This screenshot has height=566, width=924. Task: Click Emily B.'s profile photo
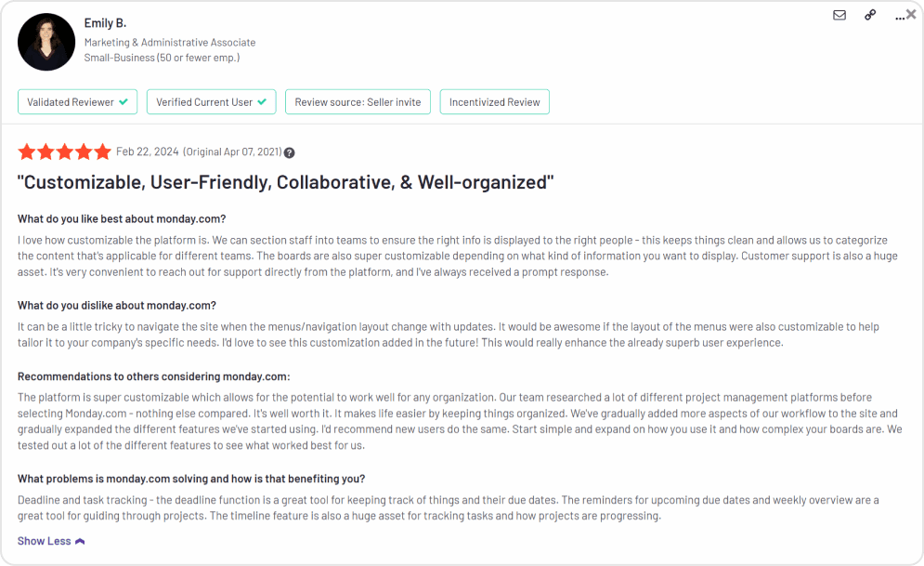pyautogui.click(x=46, y=42)
